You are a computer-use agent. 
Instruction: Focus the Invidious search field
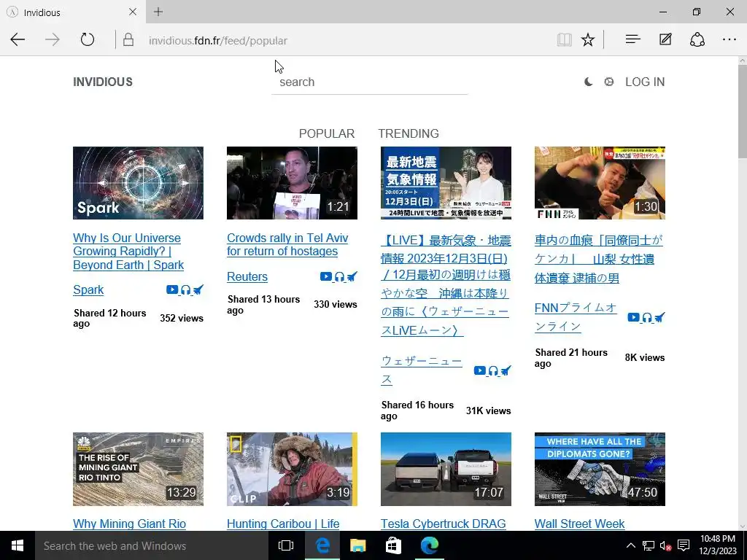point(370,82)
